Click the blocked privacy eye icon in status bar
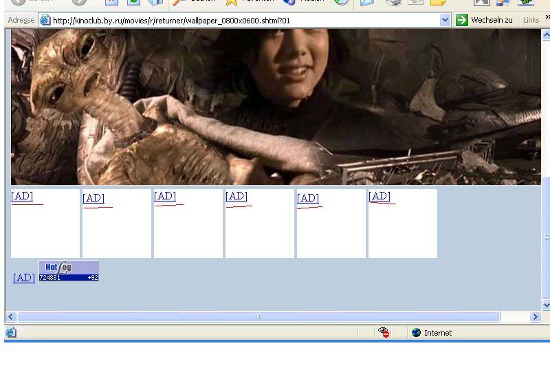 click(384, 333)
